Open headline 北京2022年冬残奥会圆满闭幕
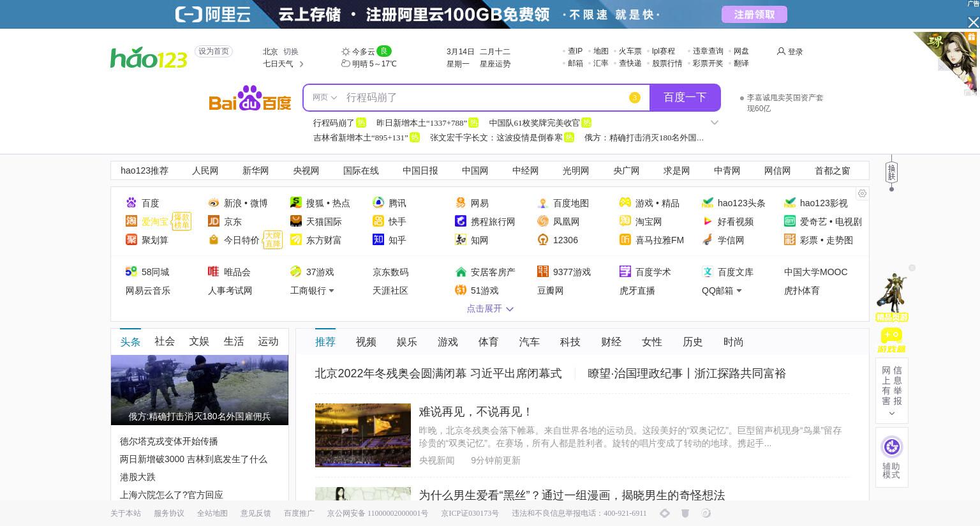The image size is (980, 526). [438, 373]
